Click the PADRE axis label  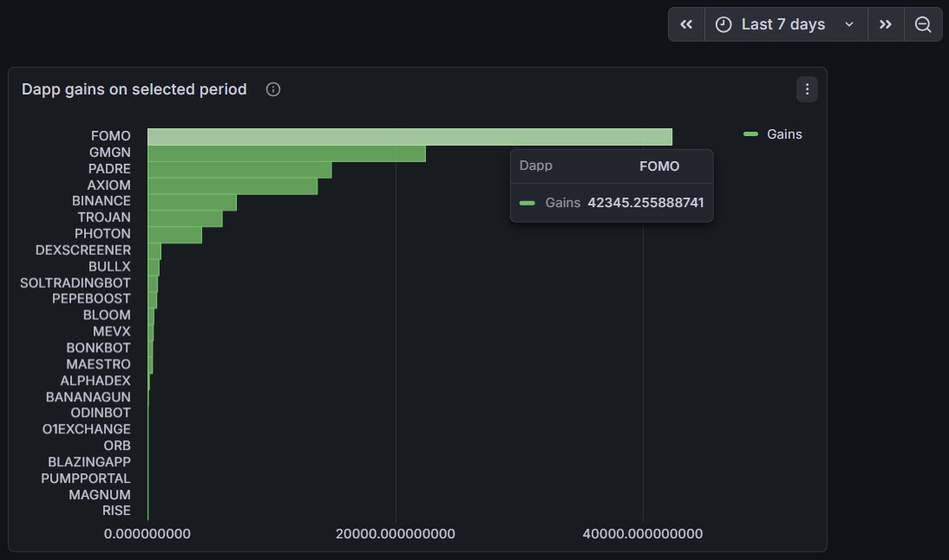click(109, 169)
